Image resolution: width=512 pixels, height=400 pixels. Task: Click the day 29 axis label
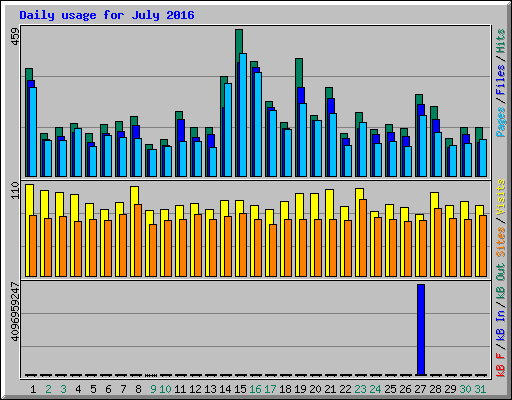[x=450, y=389]
